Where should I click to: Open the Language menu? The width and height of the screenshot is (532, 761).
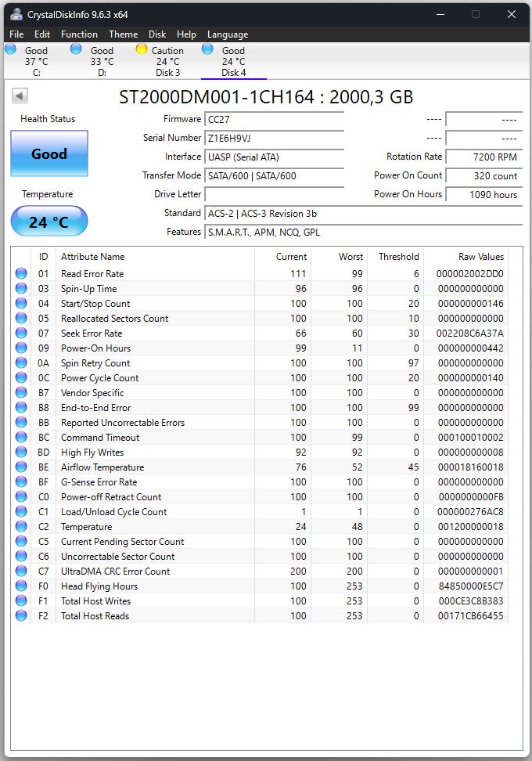click(228, 34)
